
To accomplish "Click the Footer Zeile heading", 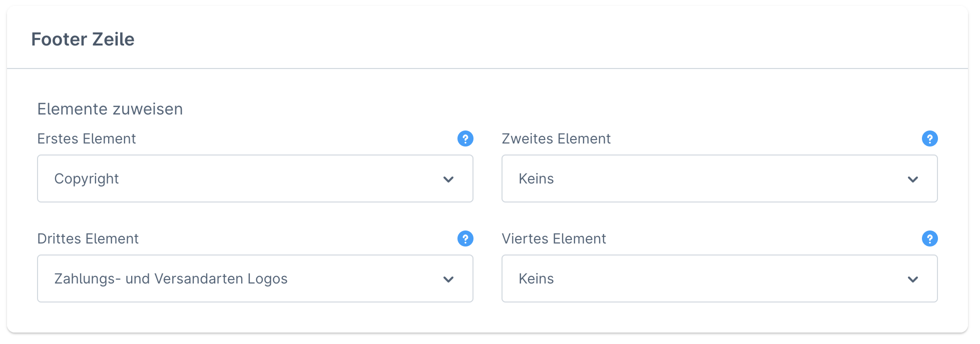I will coord(83,39).
